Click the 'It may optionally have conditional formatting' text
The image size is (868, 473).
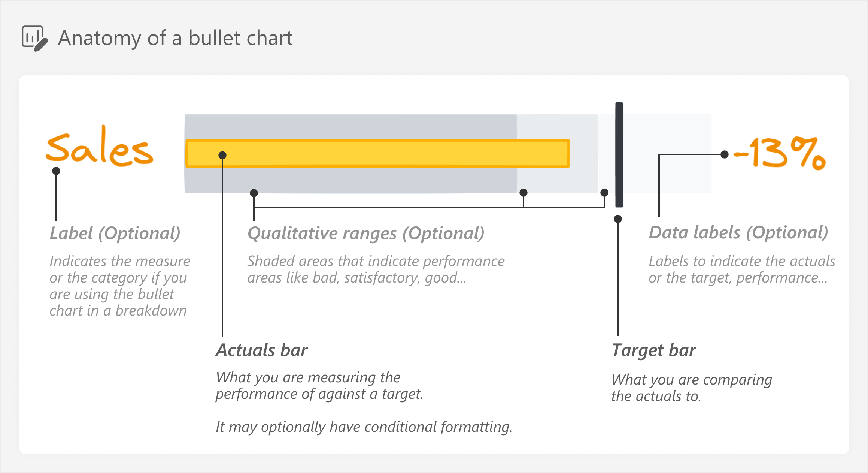[x=364, y=427]
